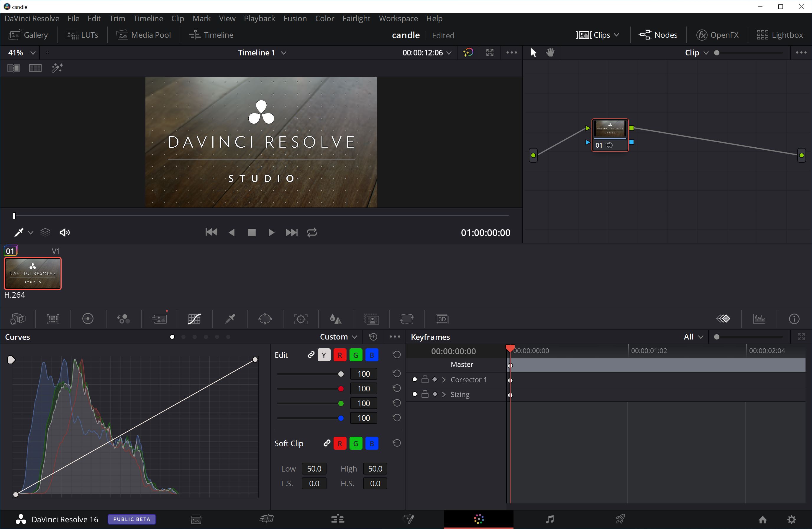812x529 pixels.
Task: Click the Split Screen viewer icon
Action: coord(35,68)
